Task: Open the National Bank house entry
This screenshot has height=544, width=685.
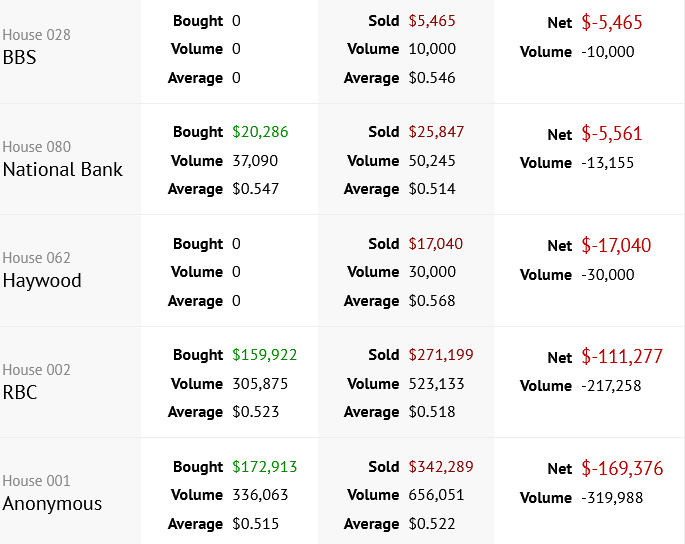Action: (x=62, y=170)
